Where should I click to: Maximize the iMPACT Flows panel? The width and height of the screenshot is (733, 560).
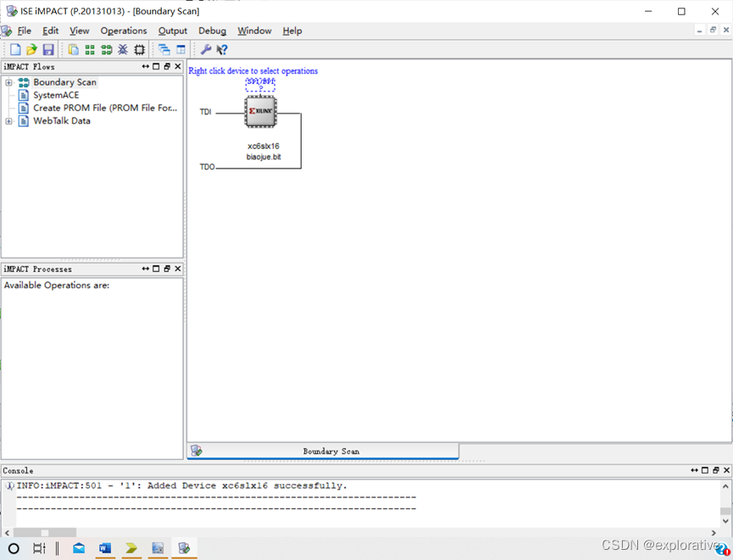click(x=156, y=66)
